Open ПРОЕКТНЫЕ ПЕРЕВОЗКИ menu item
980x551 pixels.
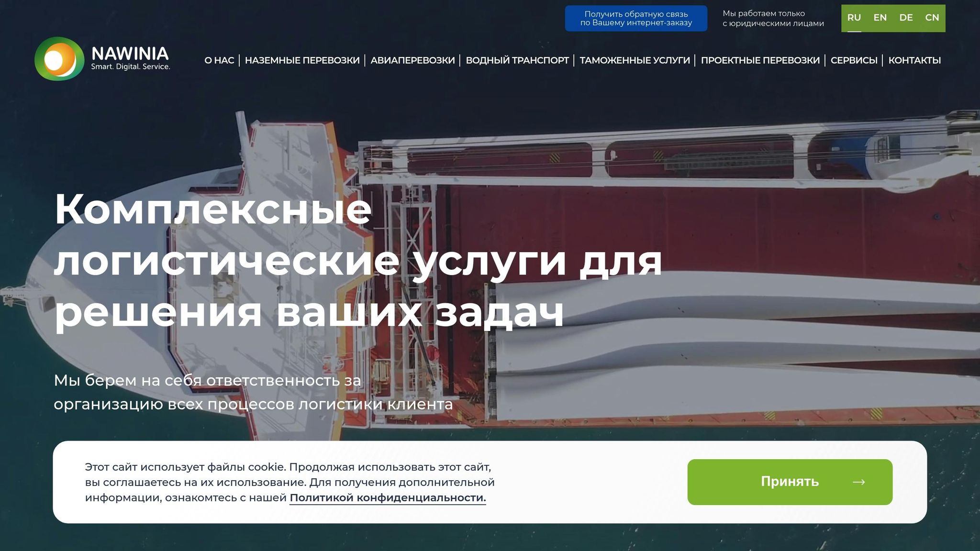tap(760, 61)
